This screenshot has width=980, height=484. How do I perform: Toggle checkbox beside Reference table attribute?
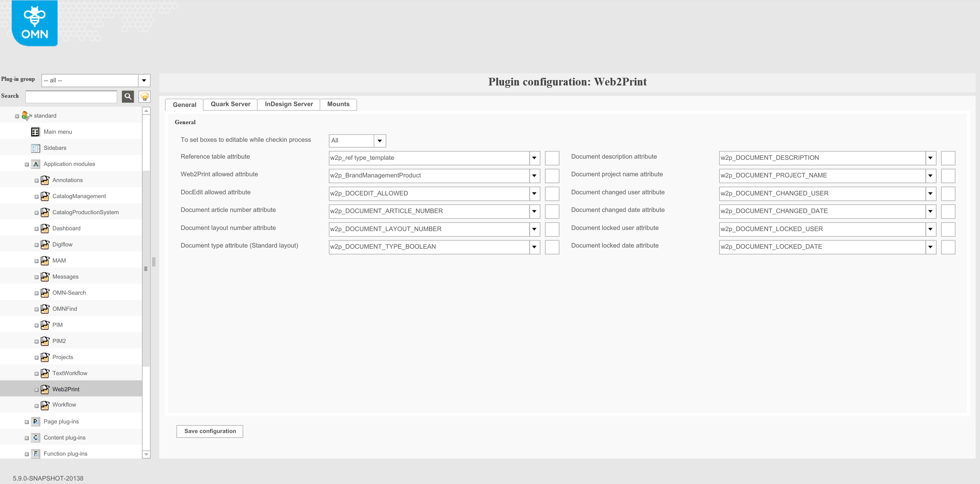(x=552, y=158)
